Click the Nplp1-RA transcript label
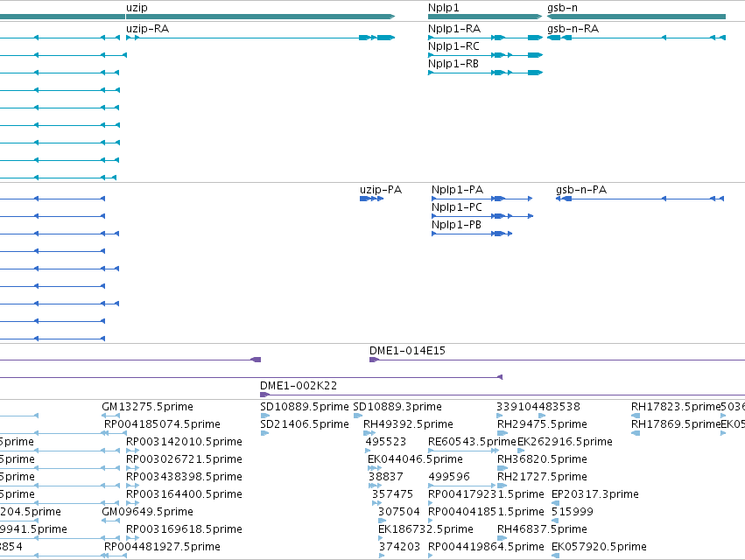 coord(454,29)
